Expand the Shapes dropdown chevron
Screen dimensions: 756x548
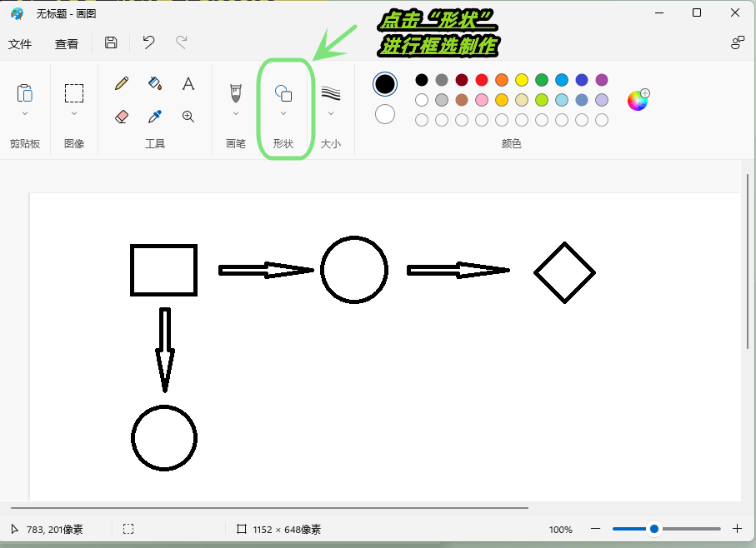[x=283, y=113]
